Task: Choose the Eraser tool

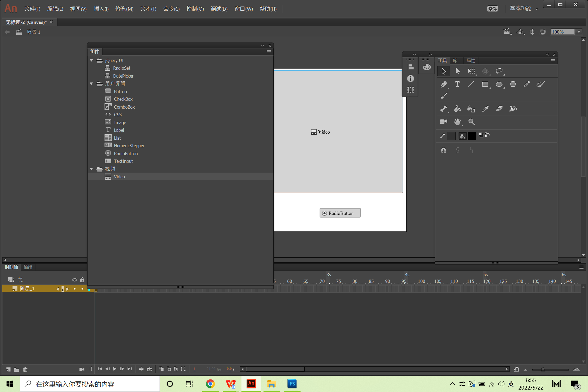Action: (x=499, y=109)
